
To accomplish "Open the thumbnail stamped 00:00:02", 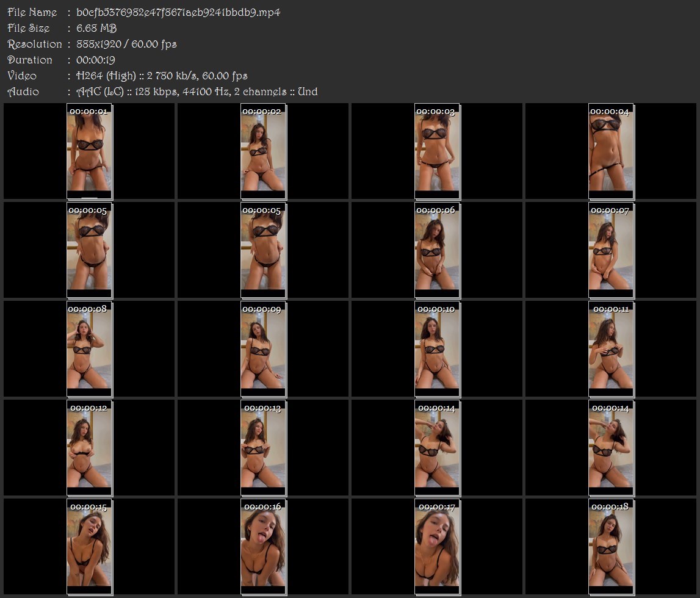I will tap(263, 151).
